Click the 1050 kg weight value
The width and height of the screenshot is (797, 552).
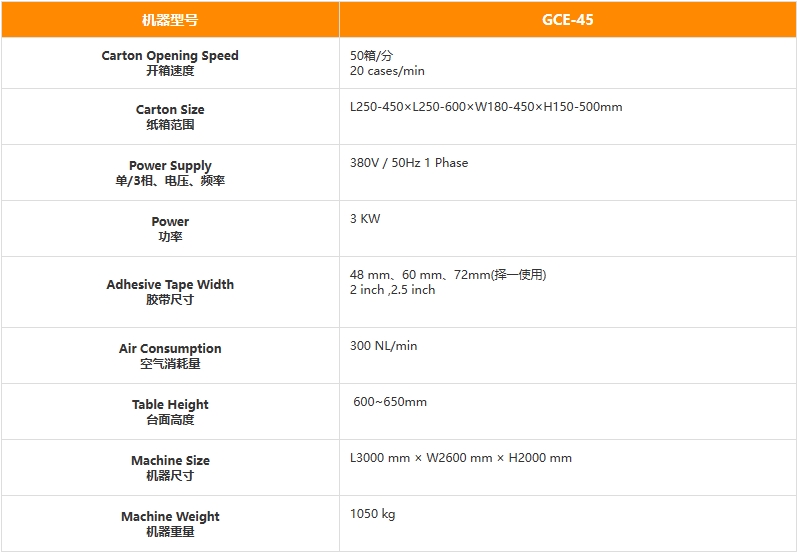pos(372,514)
